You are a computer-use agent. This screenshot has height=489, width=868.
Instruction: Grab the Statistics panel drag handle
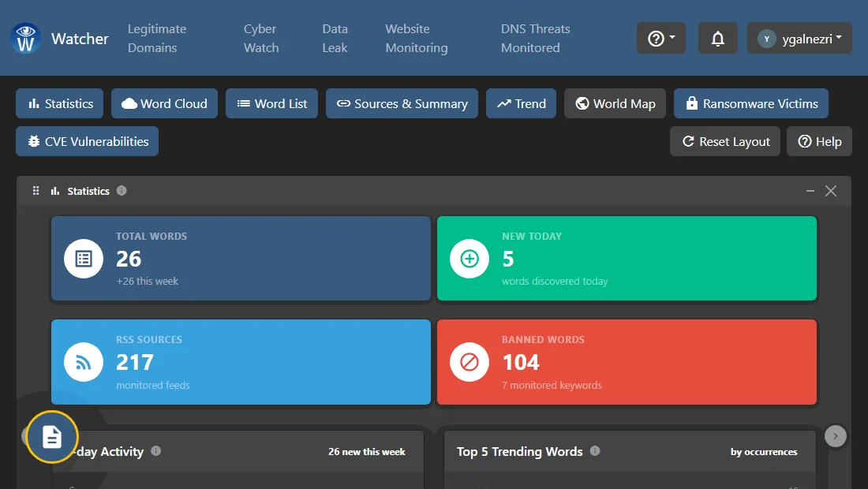pyautogui.click(x=36, y=191)
